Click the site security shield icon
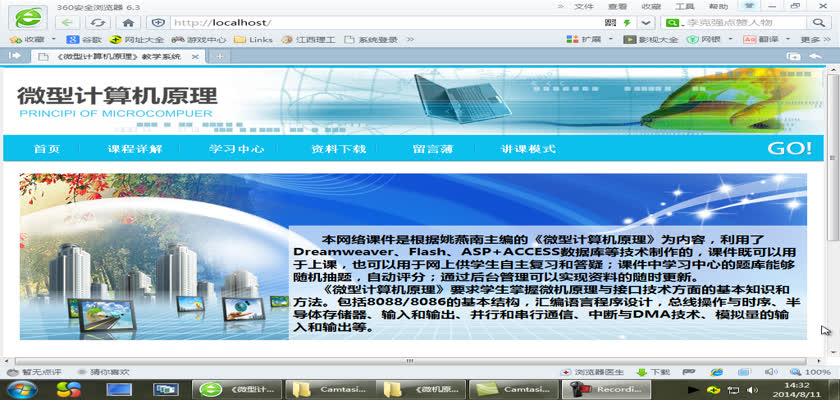 [158, 22]
